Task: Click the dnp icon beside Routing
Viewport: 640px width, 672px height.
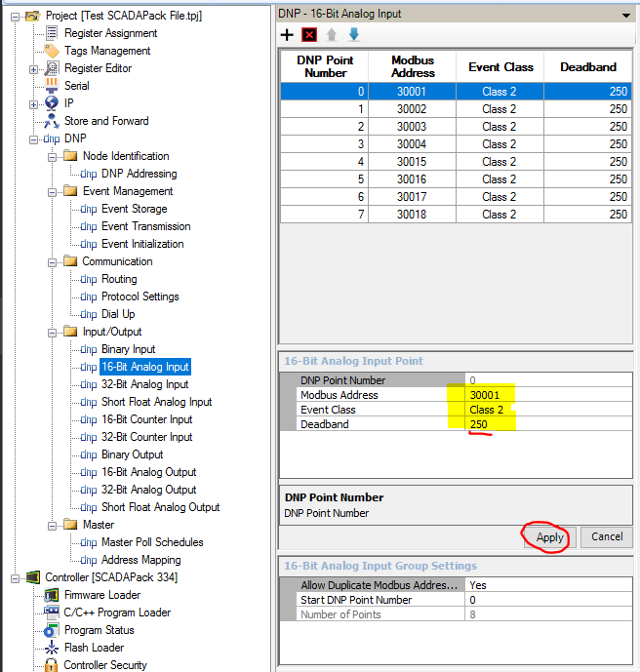Action: click(89, 279)
